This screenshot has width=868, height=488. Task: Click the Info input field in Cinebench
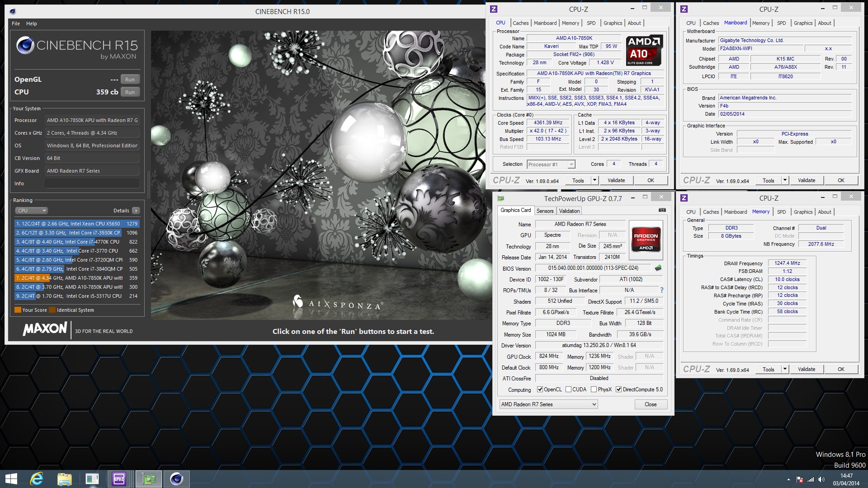click(x=92, y=183)
